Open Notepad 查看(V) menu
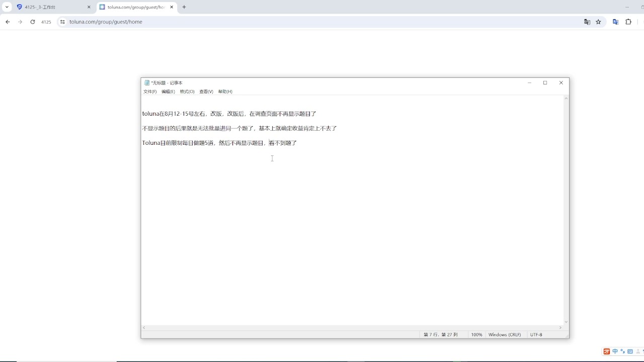 pyautogui.click(x=206, y=92)
